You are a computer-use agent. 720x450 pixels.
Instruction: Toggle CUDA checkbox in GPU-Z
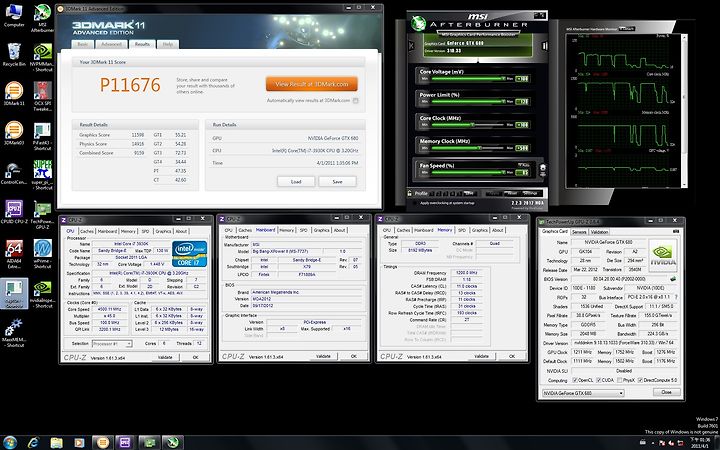597,380
